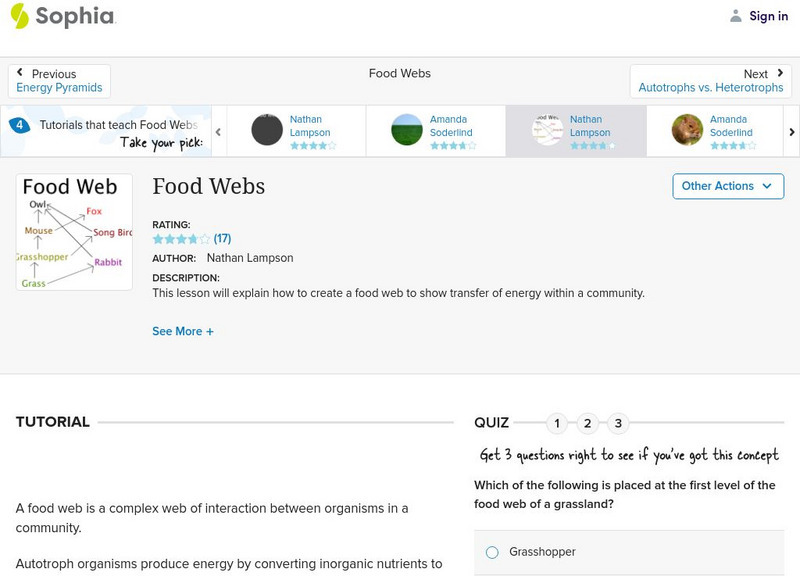Click the Sign in link
Screen dimensions: 800x576
coord(768,16)
